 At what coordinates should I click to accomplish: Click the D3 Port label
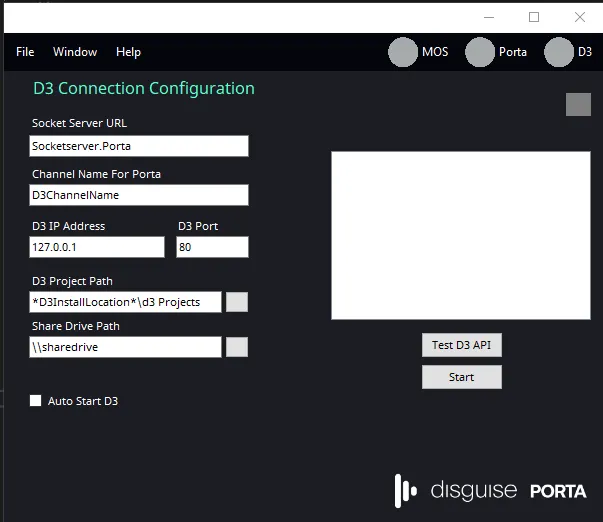198,226
